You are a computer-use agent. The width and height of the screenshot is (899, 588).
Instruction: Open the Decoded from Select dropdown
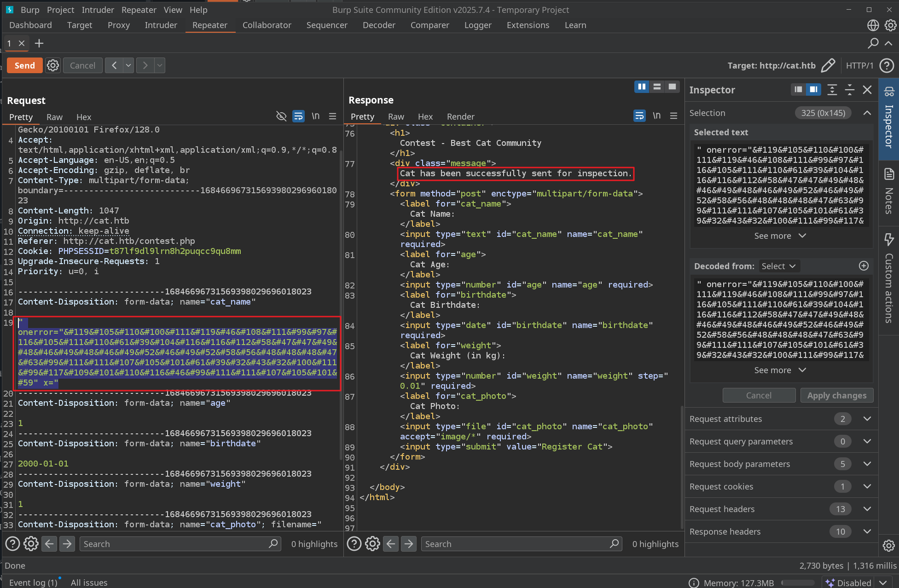click(778, 266)
